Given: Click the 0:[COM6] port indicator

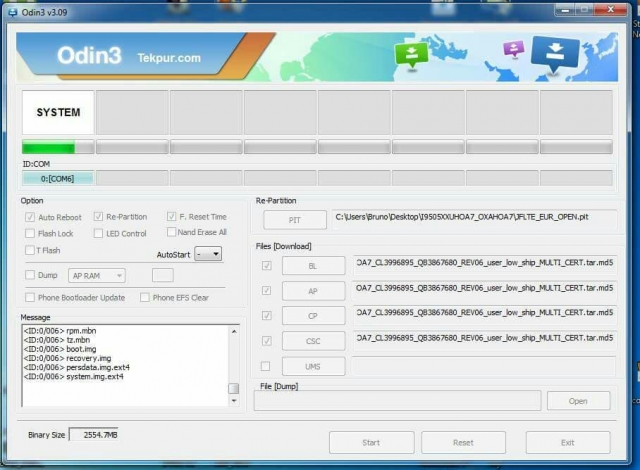Looking at the screenshot, I should tap(58, 178).
